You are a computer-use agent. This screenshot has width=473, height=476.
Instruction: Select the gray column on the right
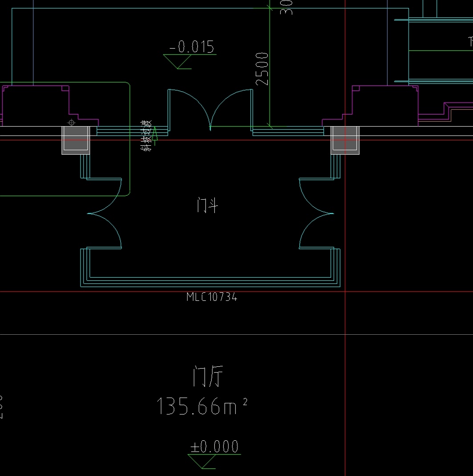click(x=345, y=140)
